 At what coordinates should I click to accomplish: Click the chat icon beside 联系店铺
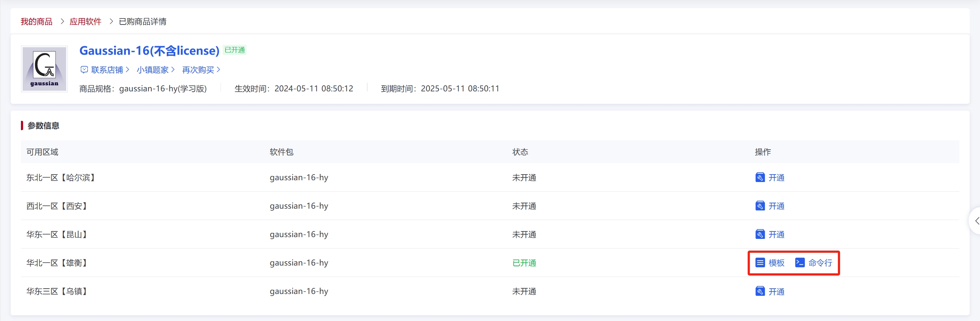[84, 70]
